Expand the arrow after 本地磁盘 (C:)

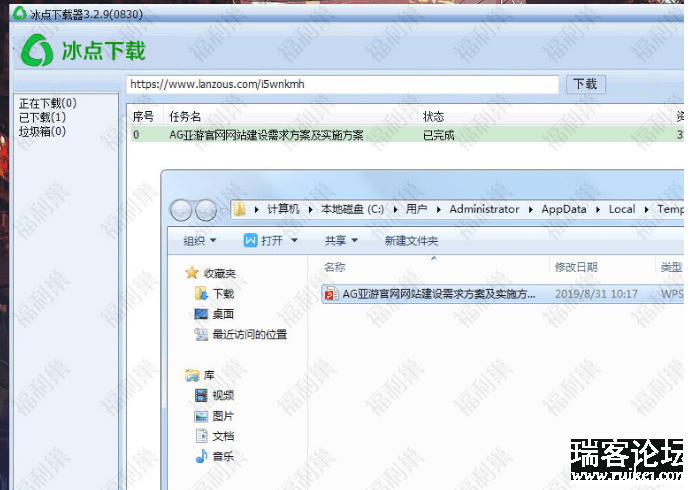click(395, 210)
